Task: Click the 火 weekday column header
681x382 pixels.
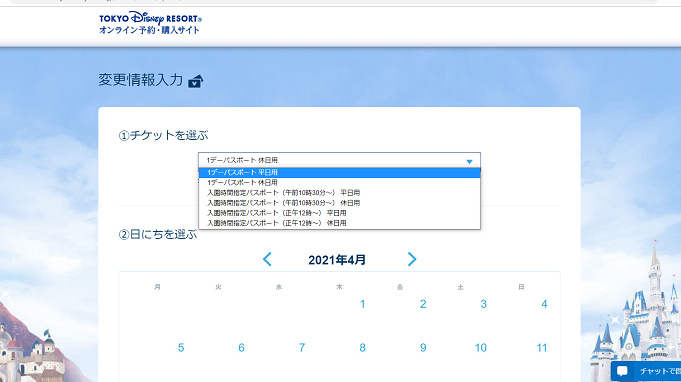Action: point(218,287)
